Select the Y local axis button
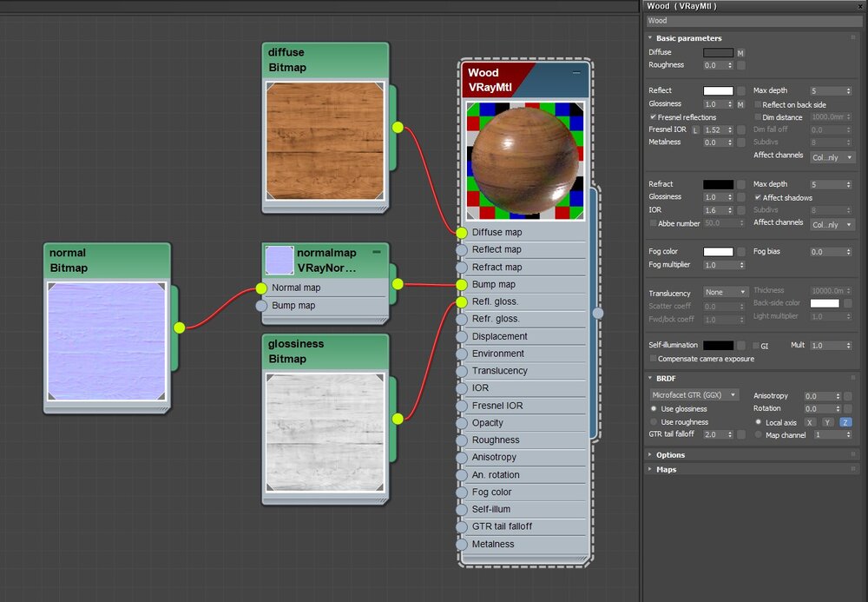The width and height of the screenshot is (868, 602). [827, 422]
